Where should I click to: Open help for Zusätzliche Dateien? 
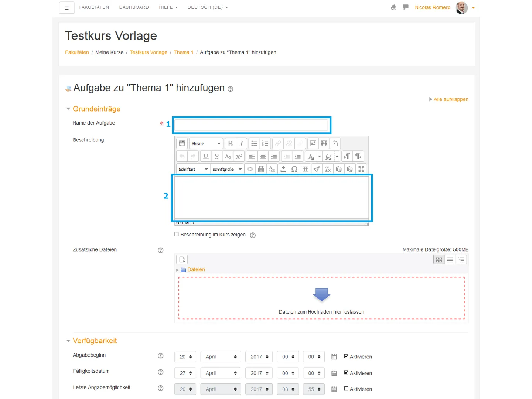coord(161,250)
